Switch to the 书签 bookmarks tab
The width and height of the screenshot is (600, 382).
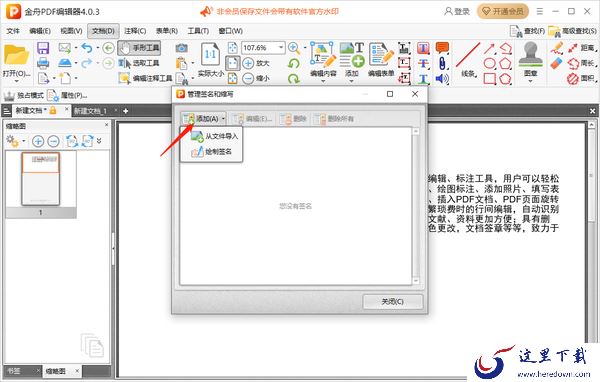[x=15, y=371]
